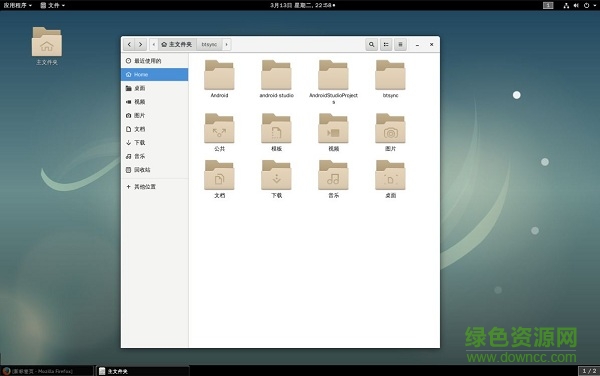Open 桌面 in the sidebar

tap(155, 88)
